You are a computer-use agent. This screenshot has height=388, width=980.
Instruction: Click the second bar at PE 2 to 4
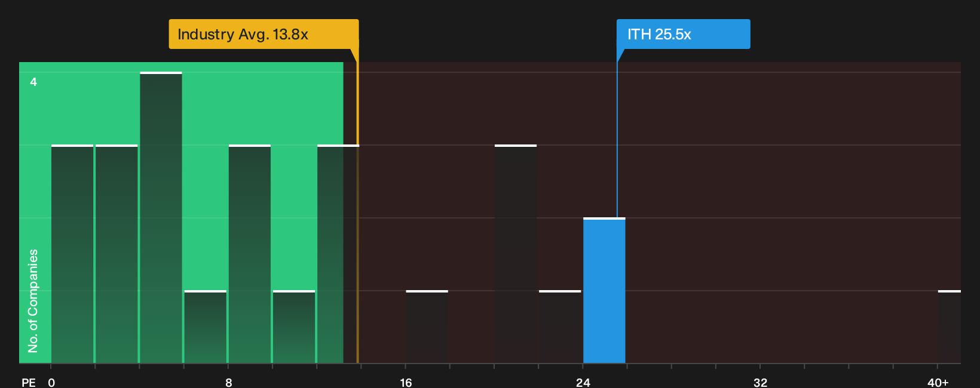coord(117,254)
